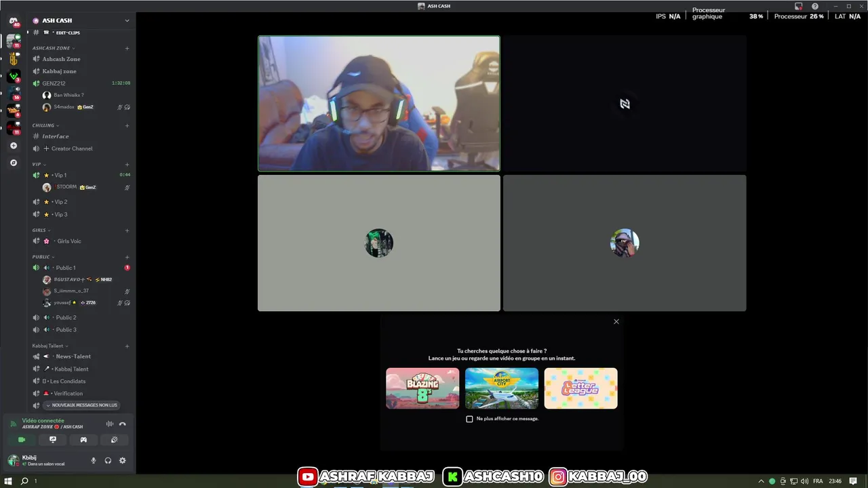
Task: Open Discord direct messages home icon
Action: click(x=13, y=22)
